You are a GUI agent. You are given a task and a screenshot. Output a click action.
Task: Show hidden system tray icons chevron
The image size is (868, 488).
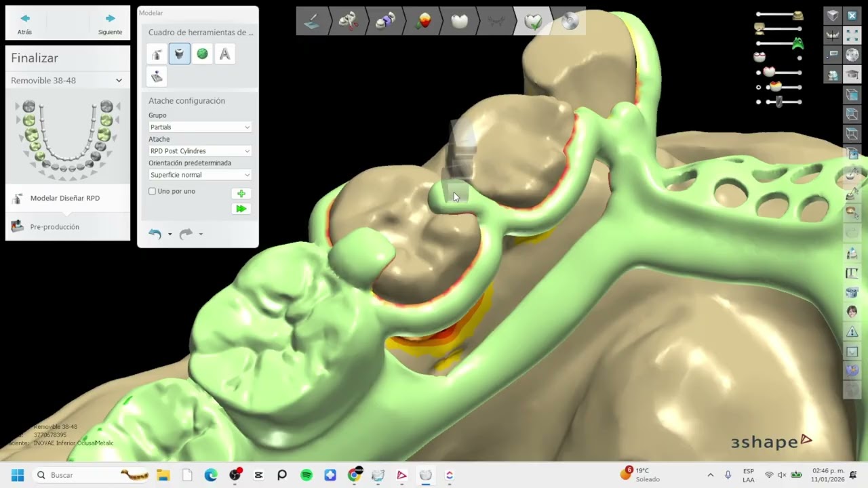tap(710, 475)
